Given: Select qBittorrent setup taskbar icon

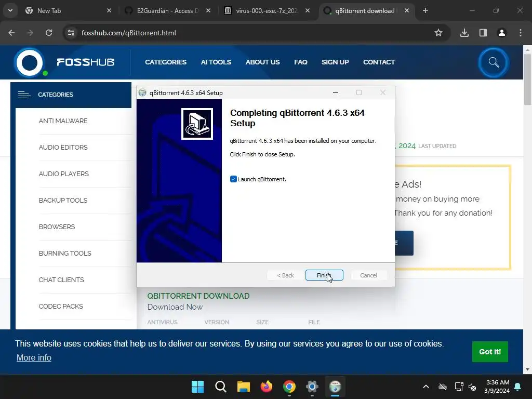Looking at the screenshot, I should pyautogui.click(x=335, y=387).
